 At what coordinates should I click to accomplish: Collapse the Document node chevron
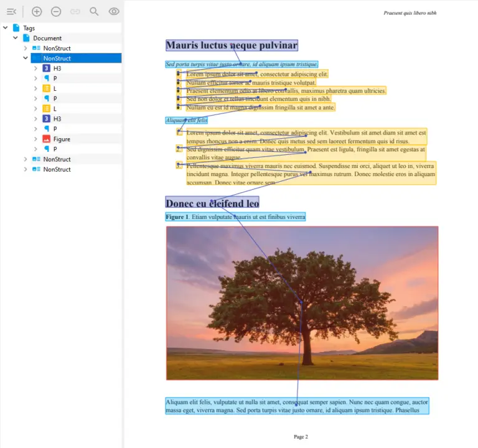pyautogui.click(x=15, y=38)
